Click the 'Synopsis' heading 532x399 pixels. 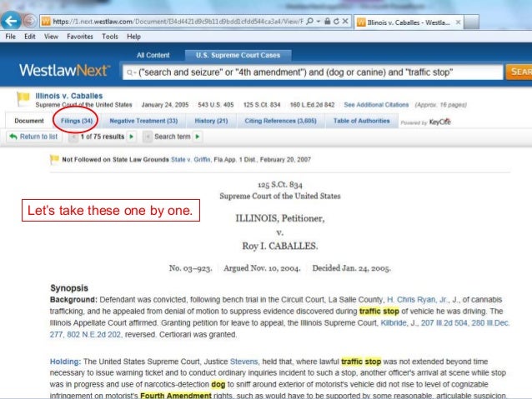(69, 288)
